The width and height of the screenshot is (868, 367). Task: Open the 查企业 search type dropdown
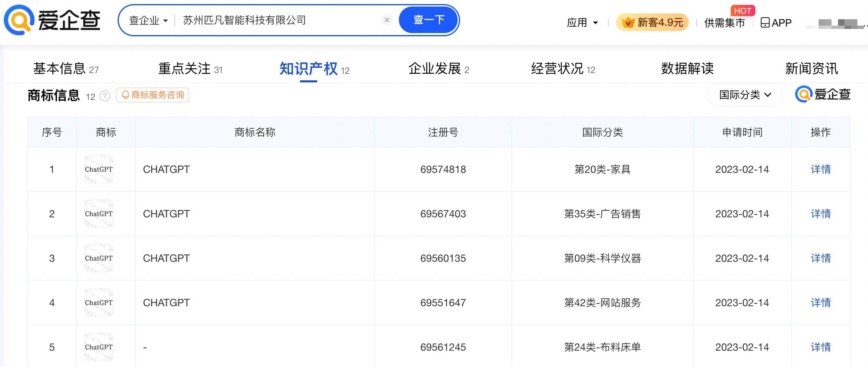(148, 20)
